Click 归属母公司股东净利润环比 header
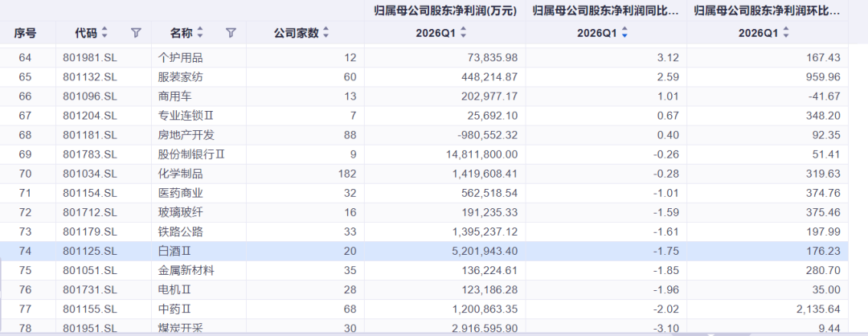 pyautogui.click(x=768, y=10)
